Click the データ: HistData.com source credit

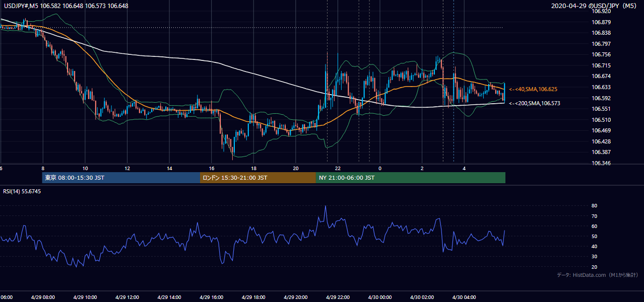[x=597, y=275]
